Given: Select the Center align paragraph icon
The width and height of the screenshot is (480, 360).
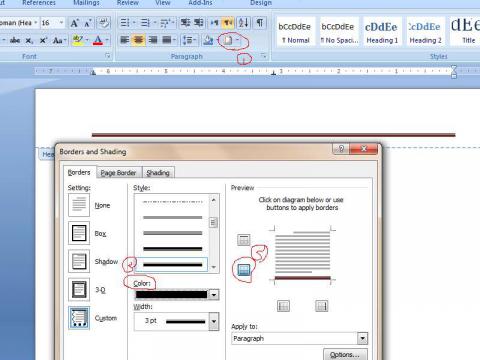Looking at the screenshot, I should [138, 40].
